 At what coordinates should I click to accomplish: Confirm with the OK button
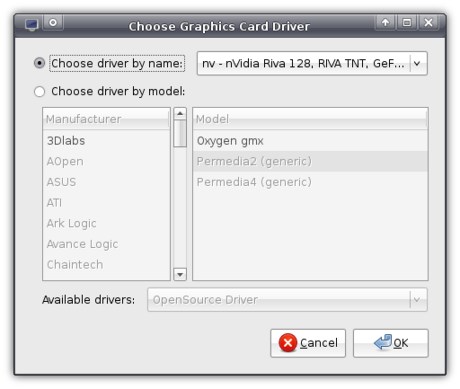coord(391,343)
